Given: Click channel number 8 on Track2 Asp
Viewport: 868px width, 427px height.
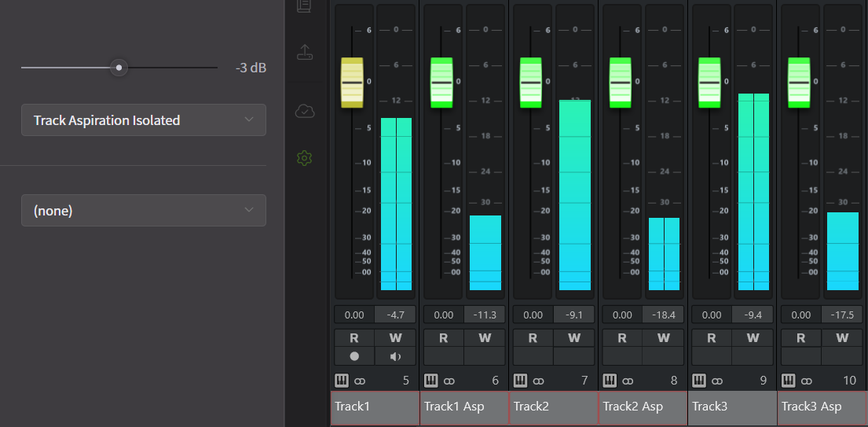Looking at the screenshot, I should click(674, 381).
